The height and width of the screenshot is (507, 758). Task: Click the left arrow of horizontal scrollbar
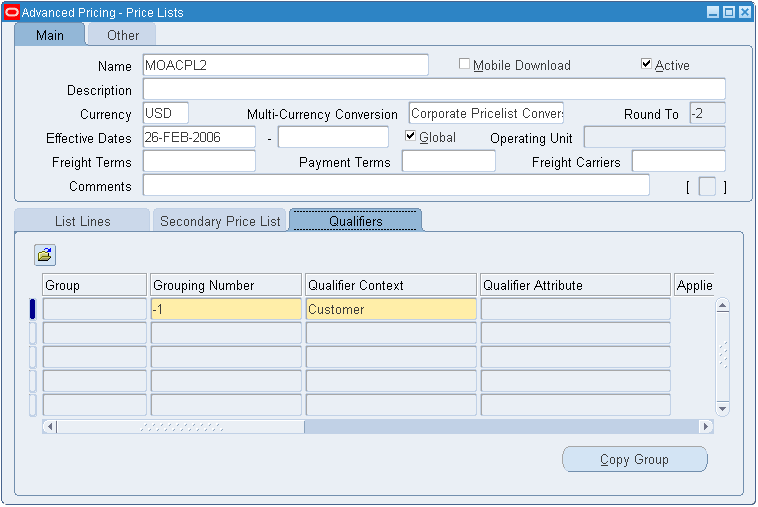pyautogui.click(x=50, y=427)
